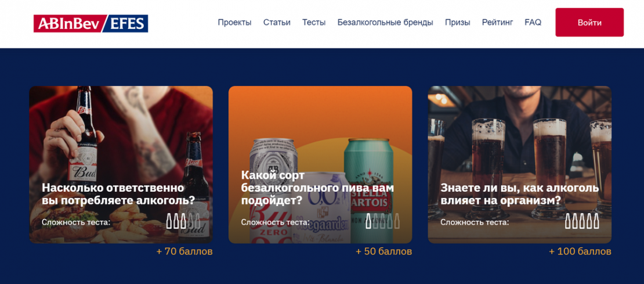Click difficulty bottle icons on the second card
The height and width of the screenshot is (284, 644).
382,221
